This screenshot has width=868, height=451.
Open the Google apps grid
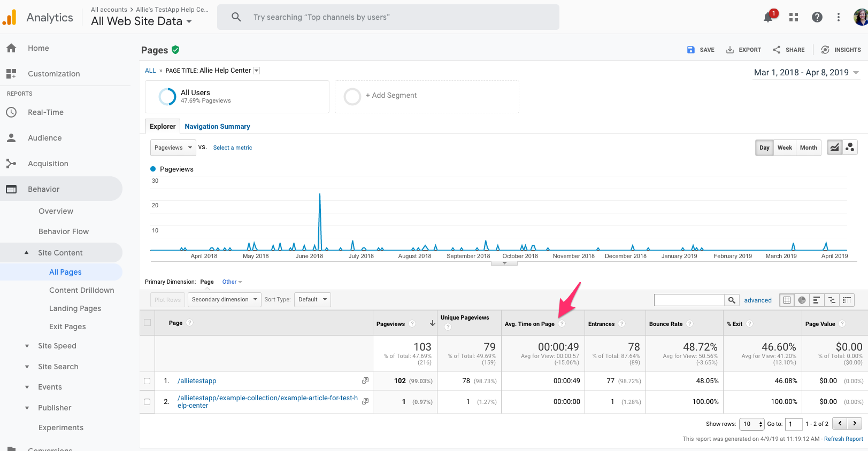click(x=794, y=17)
